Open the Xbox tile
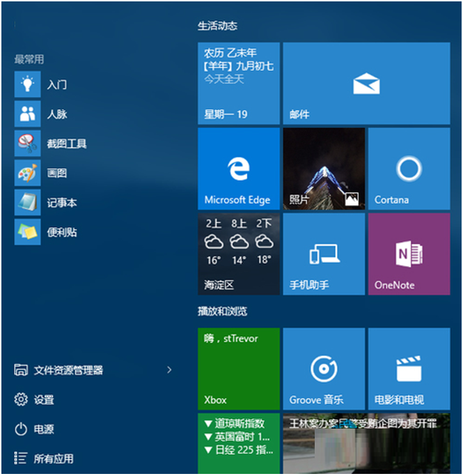Screen dimensions: 463x476 239,369
